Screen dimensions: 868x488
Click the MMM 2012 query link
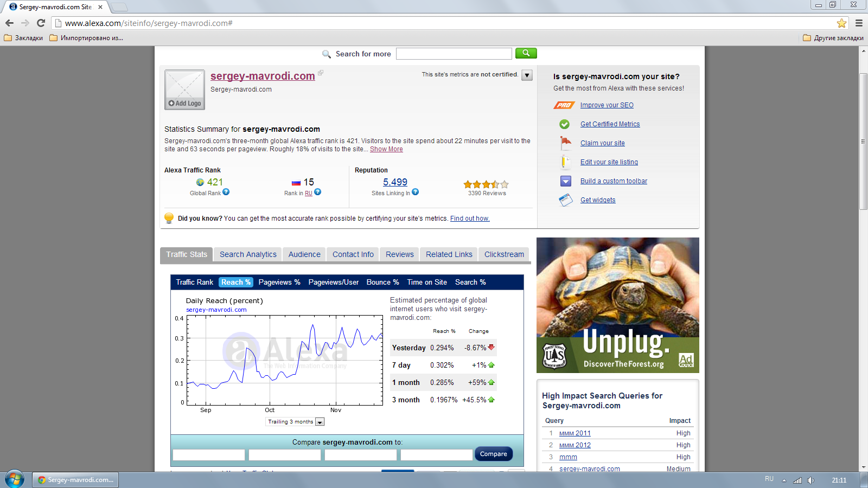tap(575, 445)
